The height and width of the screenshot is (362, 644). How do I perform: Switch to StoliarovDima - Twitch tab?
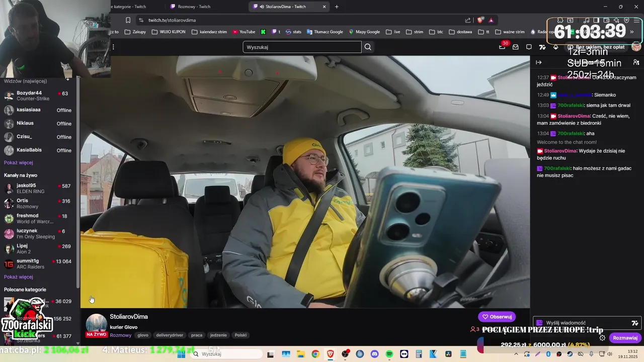pos(289,7)
